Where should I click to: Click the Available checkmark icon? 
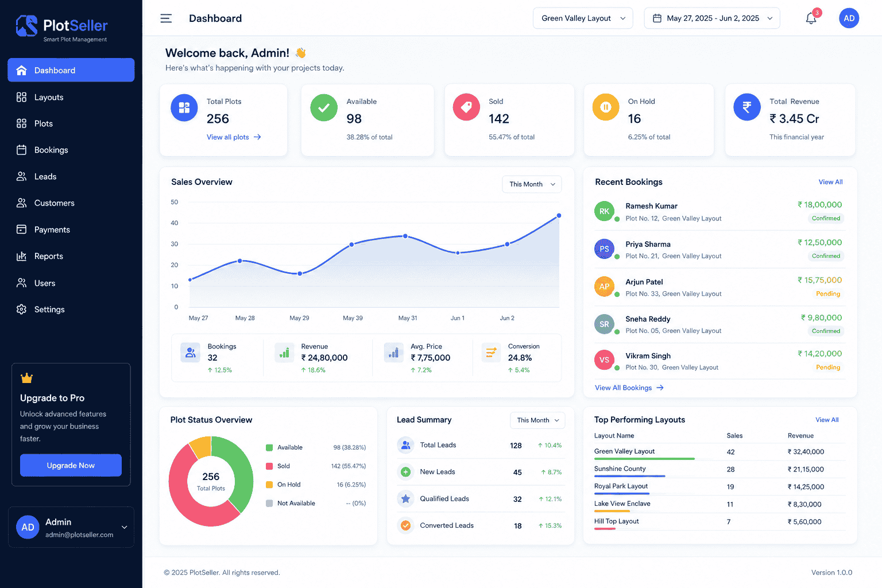point(324,107)
